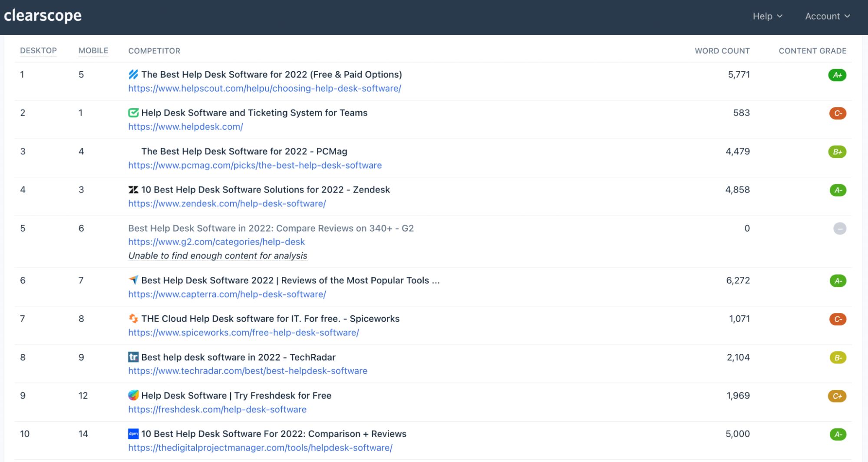Click the word count value 4,858
The image size is (868, 462).
coord(737,189)
